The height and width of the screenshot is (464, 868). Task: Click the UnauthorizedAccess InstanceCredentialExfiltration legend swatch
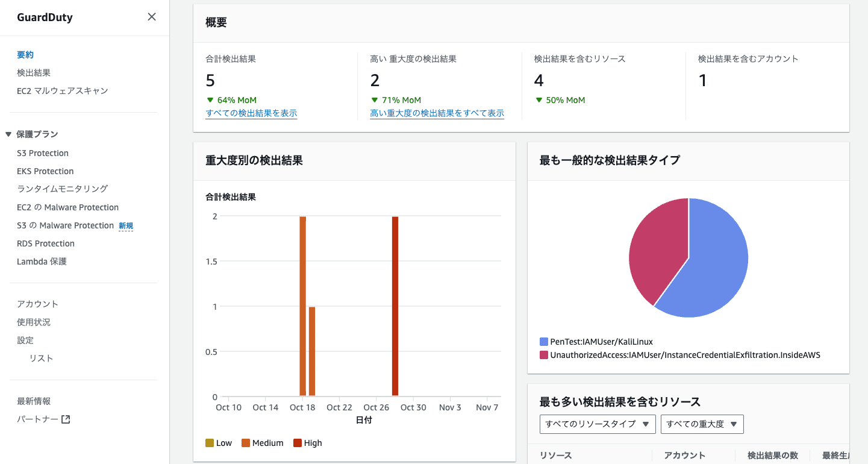pos(544,355)
